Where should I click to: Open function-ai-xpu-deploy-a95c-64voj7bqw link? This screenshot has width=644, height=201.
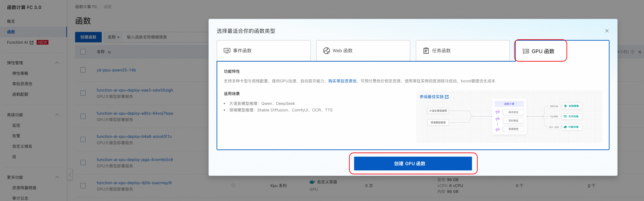point(135,113)
